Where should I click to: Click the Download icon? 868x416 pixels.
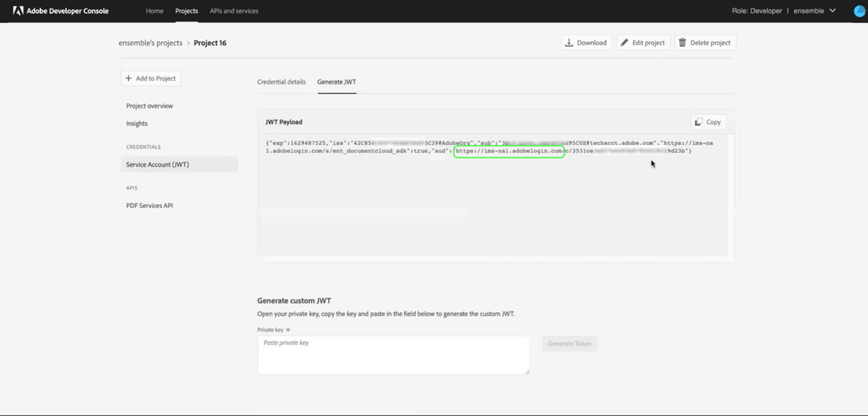pos(569,43)
